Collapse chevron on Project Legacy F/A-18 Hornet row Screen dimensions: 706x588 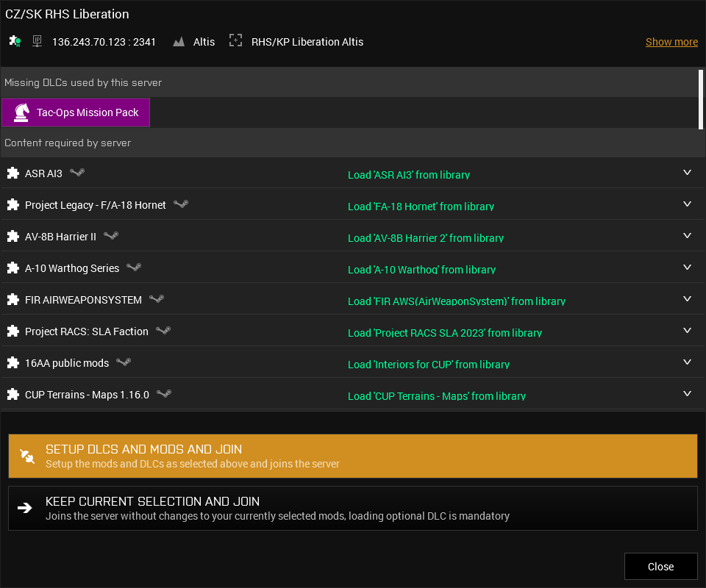click(x=687, y=204)
